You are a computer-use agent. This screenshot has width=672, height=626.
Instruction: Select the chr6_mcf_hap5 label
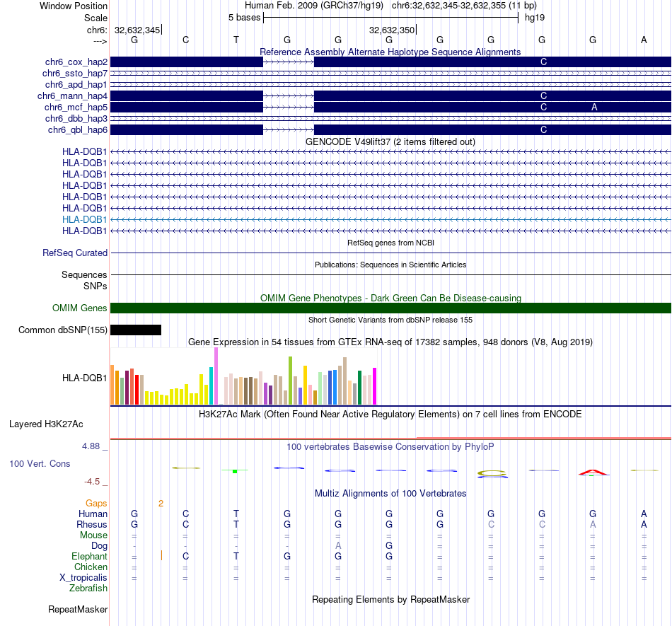click(x=76, y=107)
